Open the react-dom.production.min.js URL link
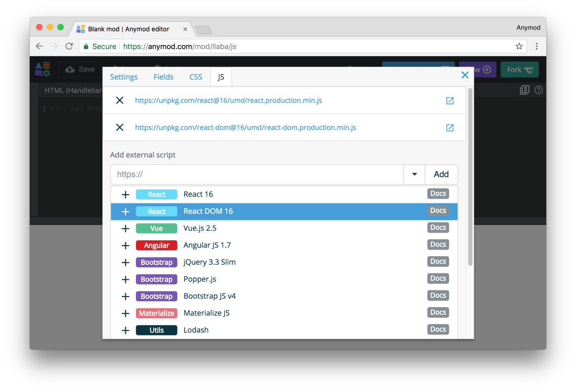576x392 pixels. pos(246,128)
